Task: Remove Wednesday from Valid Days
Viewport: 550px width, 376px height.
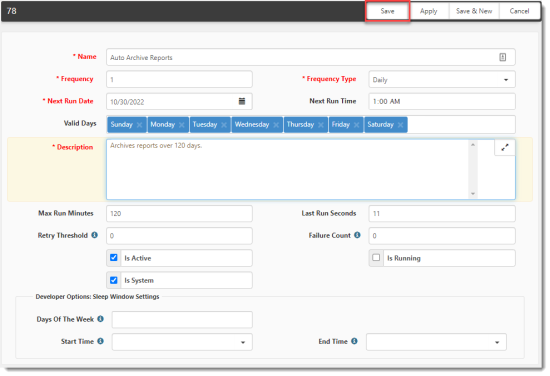Action: 276,125
